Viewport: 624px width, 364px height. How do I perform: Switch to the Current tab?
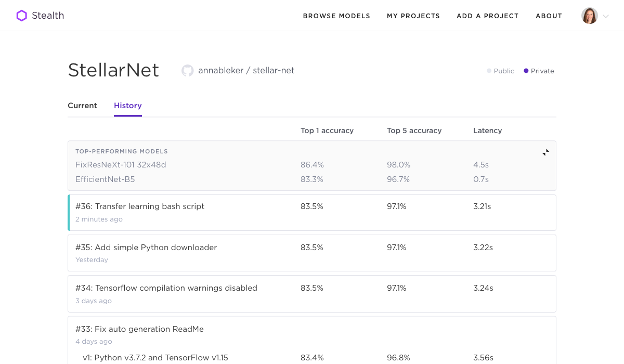[x=82, y=106]
